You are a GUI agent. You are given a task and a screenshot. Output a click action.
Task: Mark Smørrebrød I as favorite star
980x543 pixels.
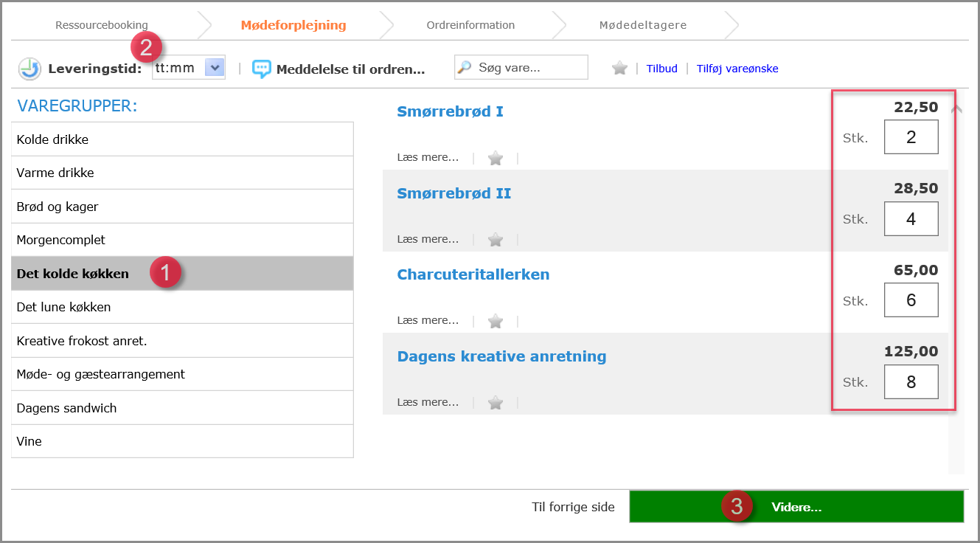(x=496, y=158)
